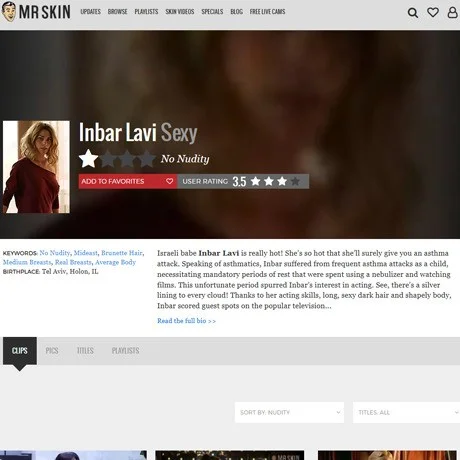This screenshot has width=460, height=460.
Task: Open the Blog menu item
Action: point(236,12)
